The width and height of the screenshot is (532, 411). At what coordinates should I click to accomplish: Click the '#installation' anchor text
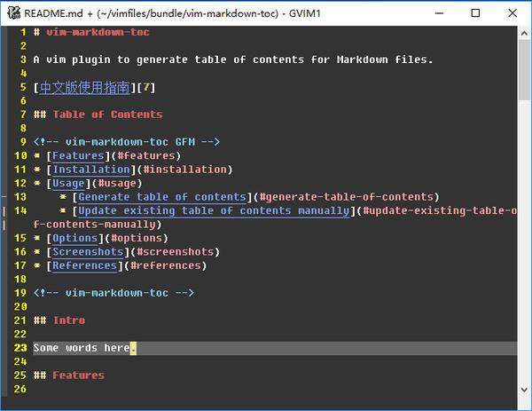[185, 170]
